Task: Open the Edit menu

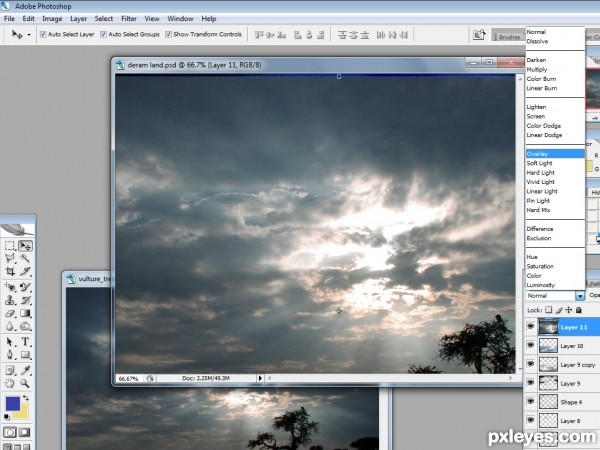Action: [x=28, y=18]
